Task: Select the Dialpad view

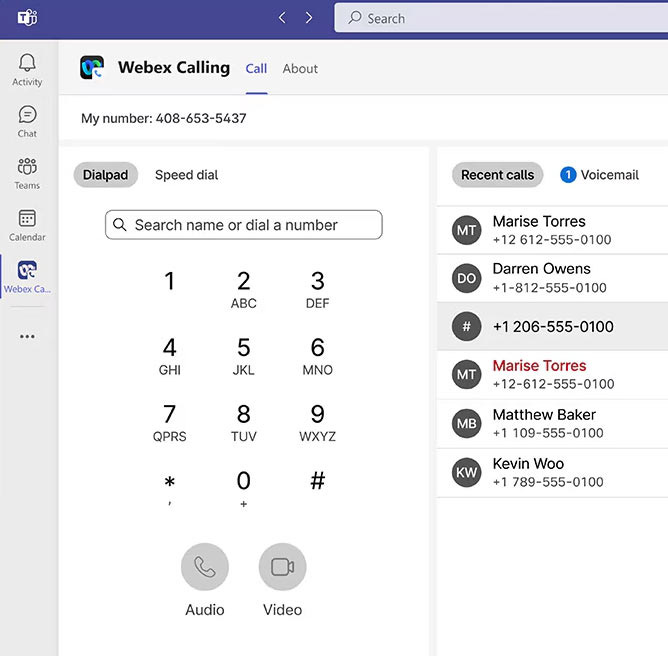Action: [105, 175]
